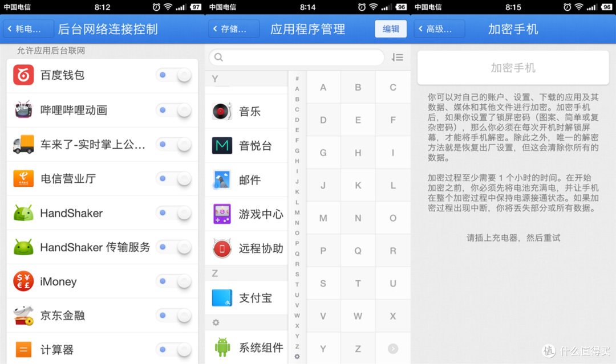Image resolution: width=616 pixels, height=364 pixels.
Task: Jump to letter K in grid
Action: [x=358, y=186]
